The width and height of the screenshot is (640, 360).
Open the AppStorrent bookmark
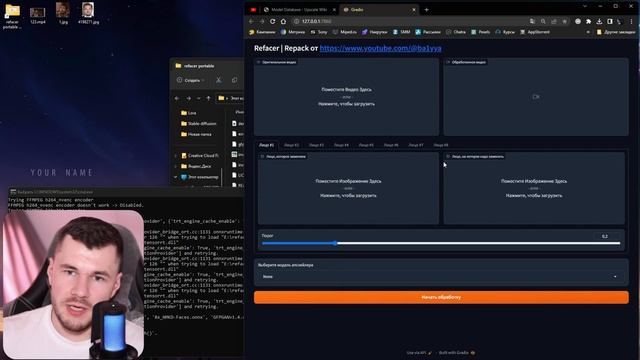(535, 32)
